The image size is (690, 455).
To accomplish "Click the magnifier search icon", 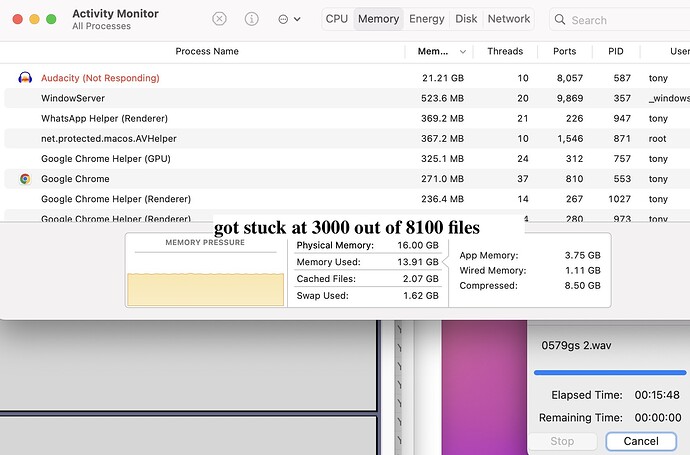I will (560, 19).
